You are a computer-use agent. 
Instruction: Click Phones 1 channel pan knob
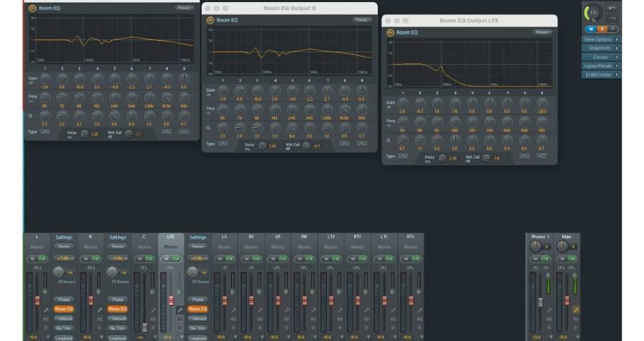535,247
